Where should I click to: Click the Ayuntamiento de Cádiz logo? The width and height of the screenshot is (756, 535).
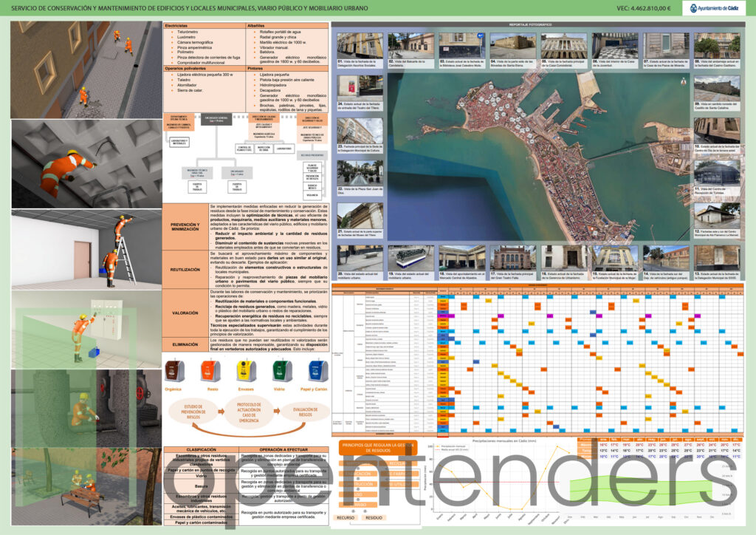coord(714,8)
